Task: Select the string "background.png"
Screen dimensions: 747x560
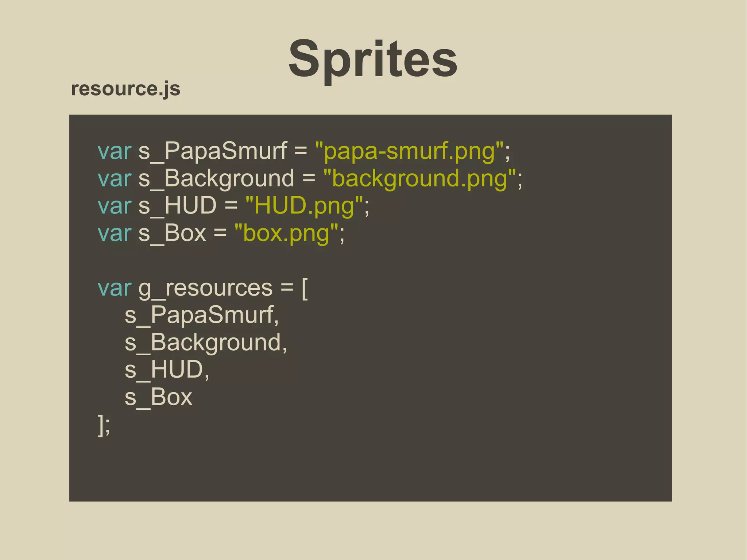Action: pos(420,179)
